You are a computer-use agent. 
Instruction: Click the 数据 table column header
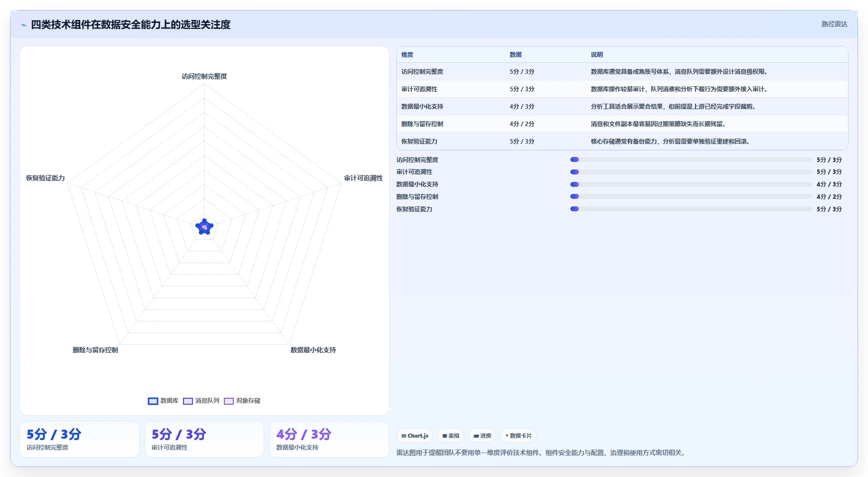(x=516, y=55)
